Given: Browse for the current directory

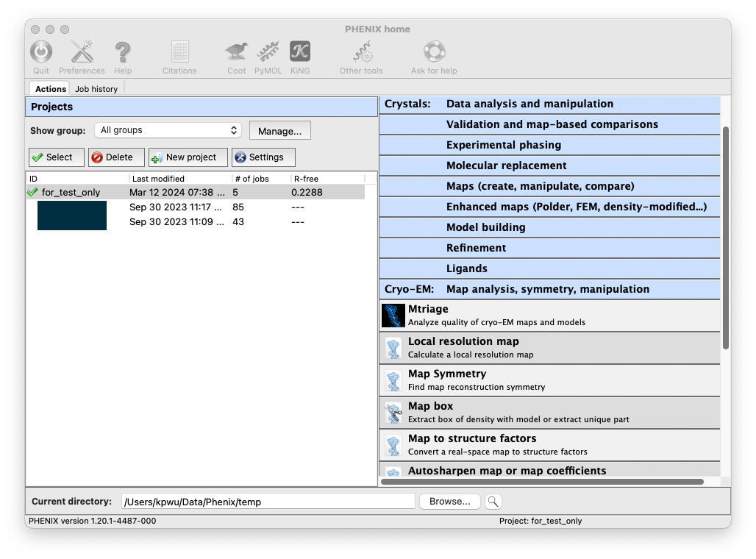Looking at the screenshot, I should click(x=449, y=501).
